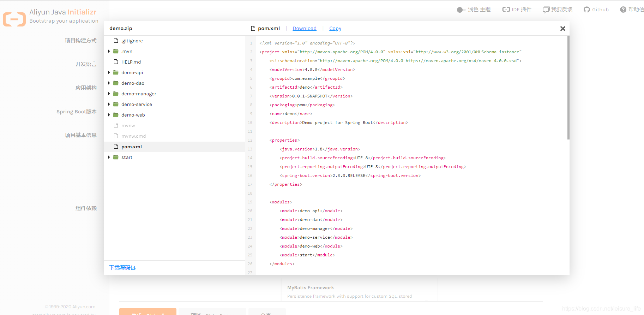Click the groupId line in pom.xml
This screenshot has width=644, height=315.
click(307, 78)
